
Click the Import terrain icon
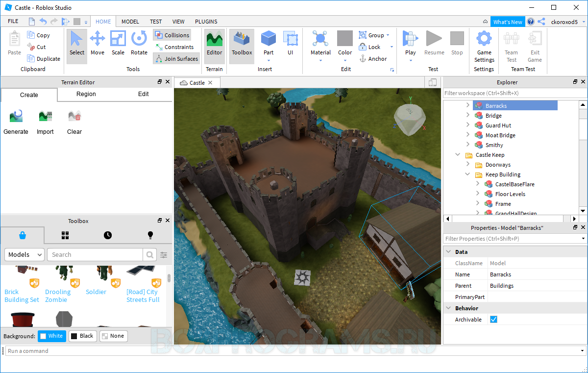click(45, 122)
